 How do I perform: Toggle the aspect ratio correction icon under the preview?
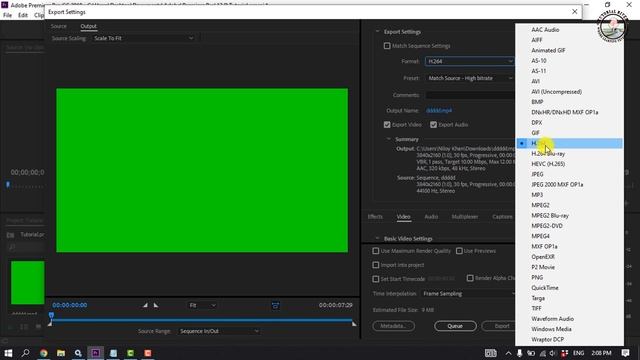click(x=276, y=305)
